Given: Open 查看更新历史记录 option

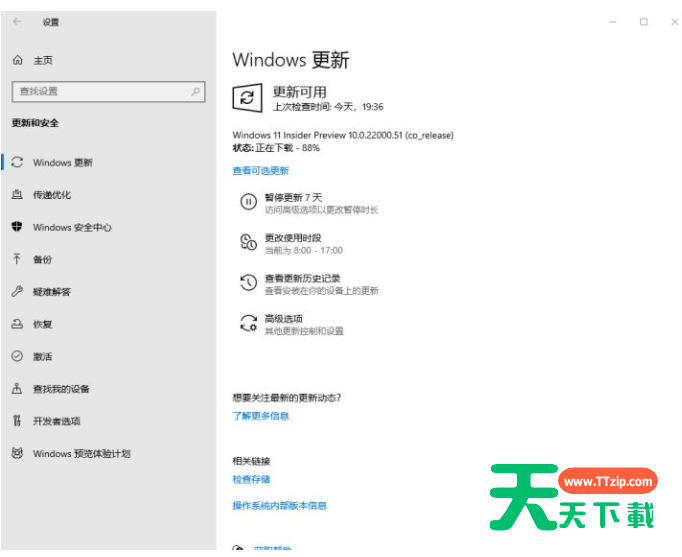Looking at the screenshot, I should [x=303, y=278].
